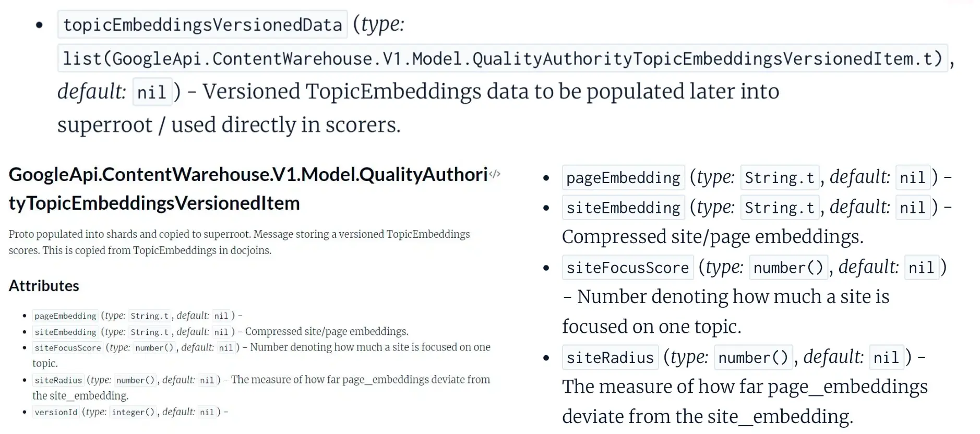Screen dimensions: 980x434
Task: Click the nil default after topicEmbeddingsVersionedData type
Action: pyautogui.click(x=152, y=92)
